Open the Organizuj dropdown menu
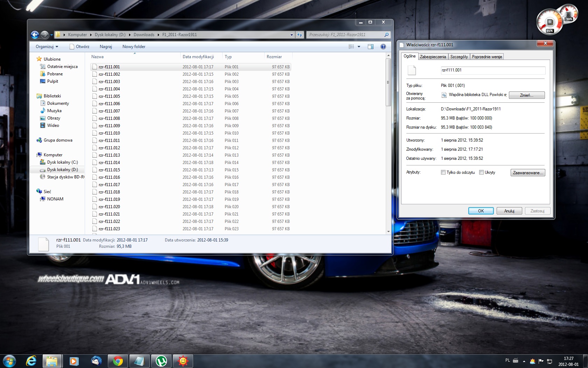 click(x=47, y=47)
